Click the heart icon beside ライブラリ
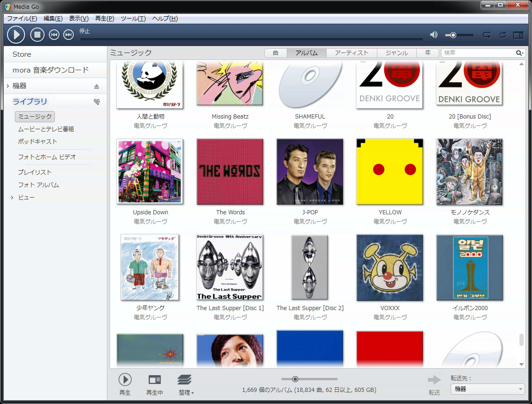This screenshot has height=404, width=532. pyautogui.click(x=97, y=102)
